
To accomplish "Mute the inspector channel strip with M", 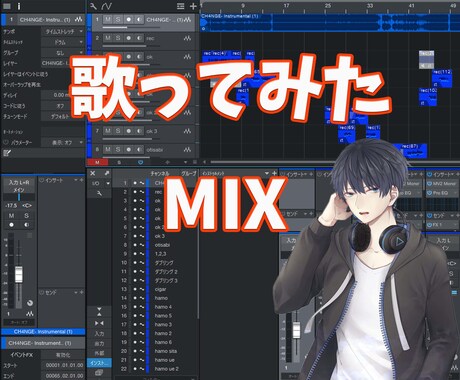I will pos(11,216).
